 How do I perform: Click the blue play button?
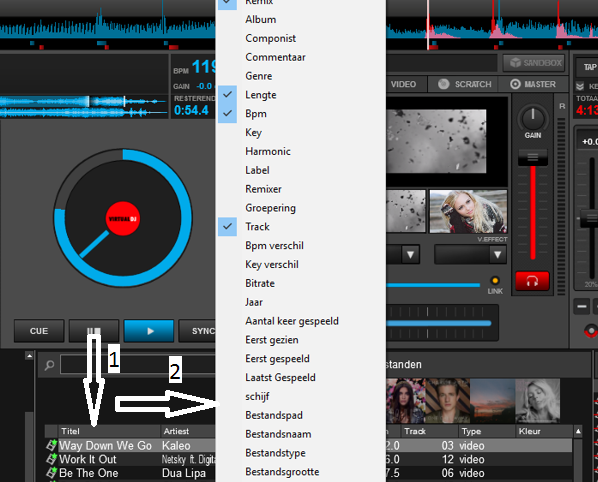coord(149,331)
